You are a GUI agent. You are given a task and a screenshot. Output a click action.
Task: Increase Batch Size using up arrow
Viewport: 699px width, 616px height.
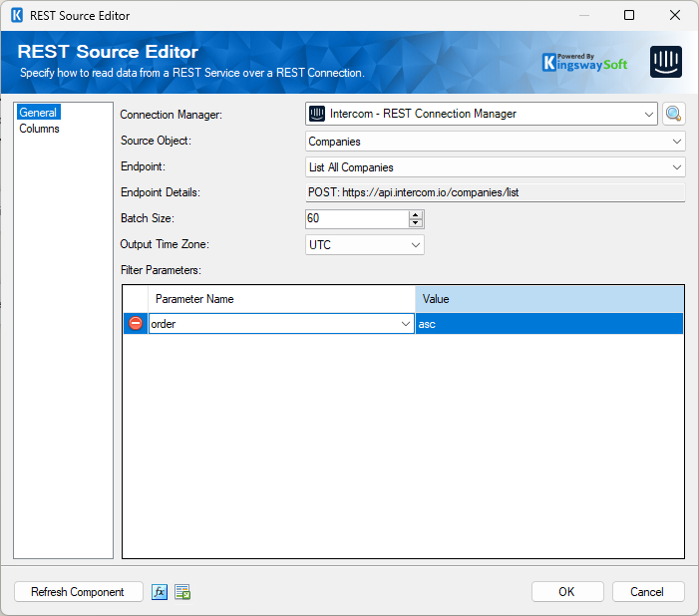point(416,214)
